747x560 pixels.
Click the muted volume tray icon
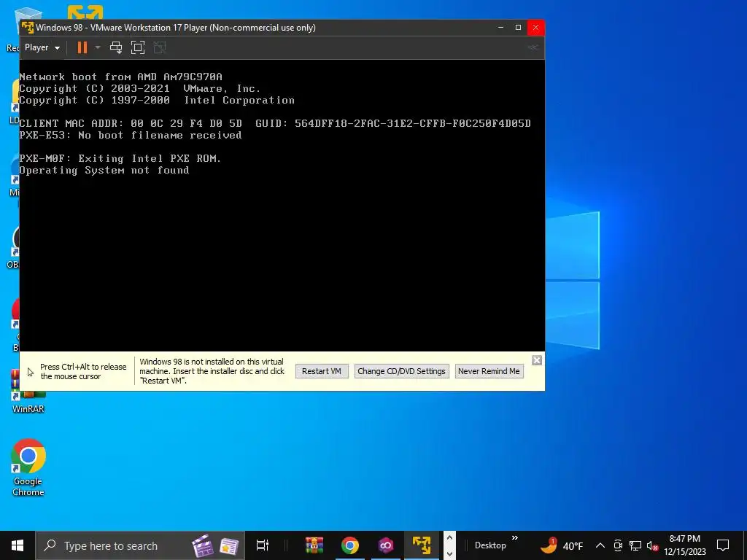coord(652,545)
